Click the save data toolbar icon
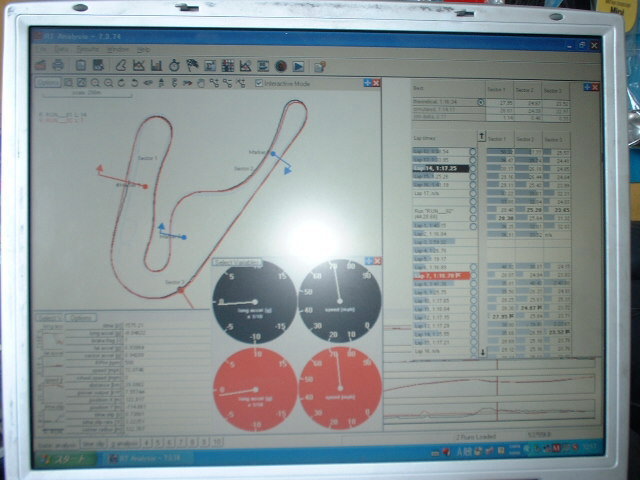Viewport: 640px width, 480px height. (x=98, y=65)
